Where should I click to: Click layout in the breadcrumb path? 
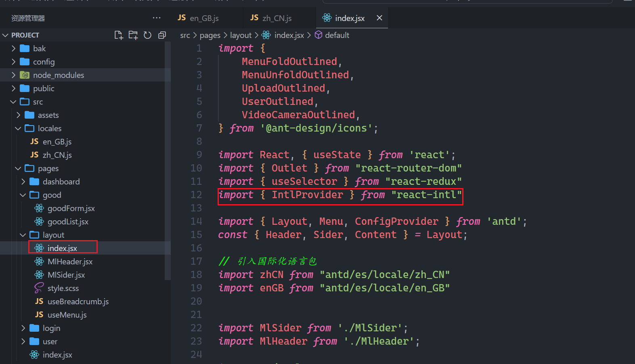[x=241, y=36]
